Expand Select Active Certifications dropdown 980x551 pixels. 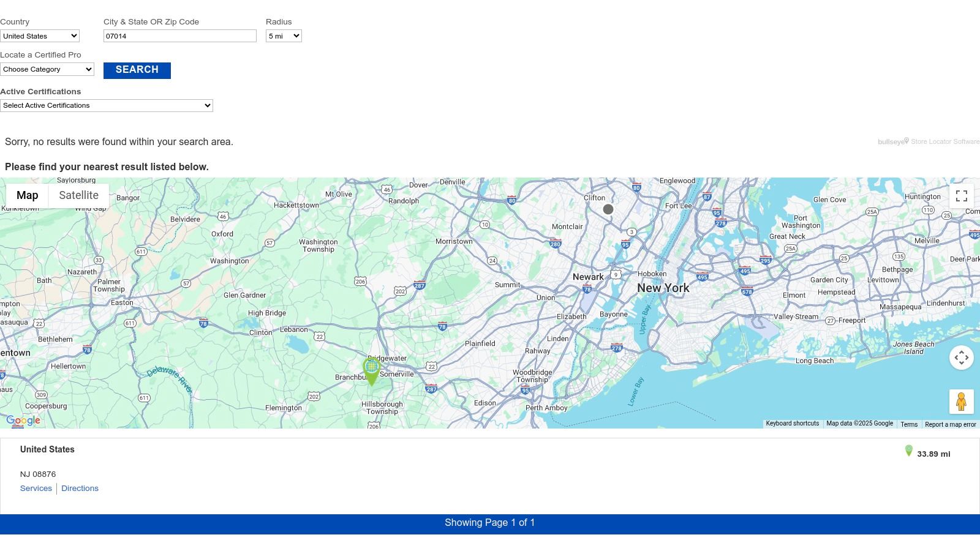point(107,105)
